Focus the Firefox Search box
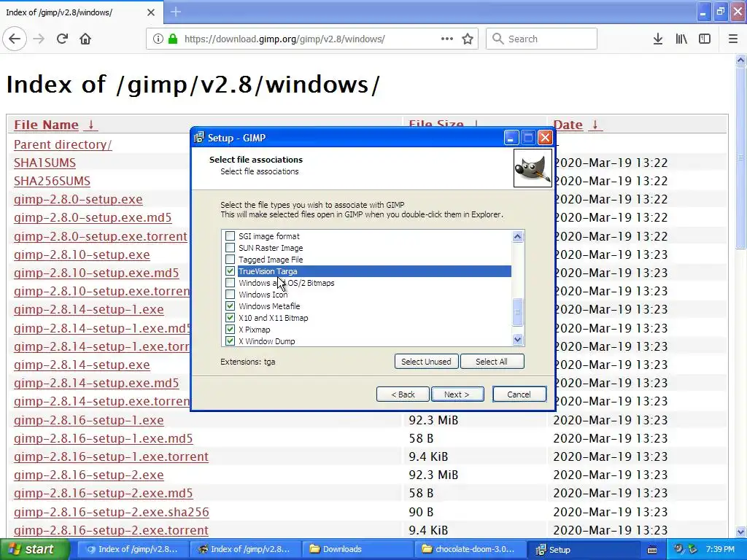This screenshot has height=560, width=747. (x=541, y=39)
